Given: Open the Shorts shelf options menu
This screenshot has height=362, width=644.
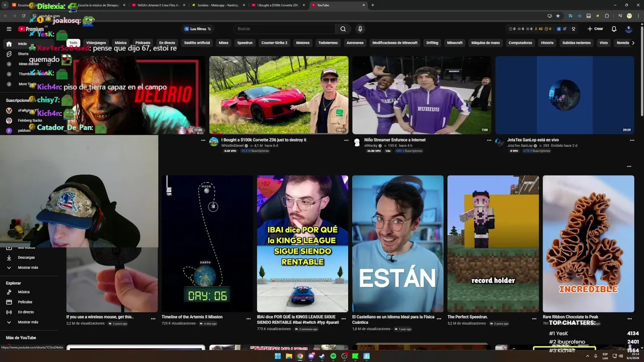Looking at the screenshot, I should 629,166.
